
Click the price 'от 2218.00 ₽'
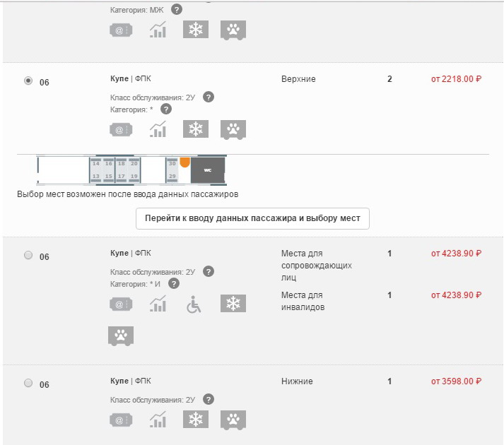click(x=456, y=79)
